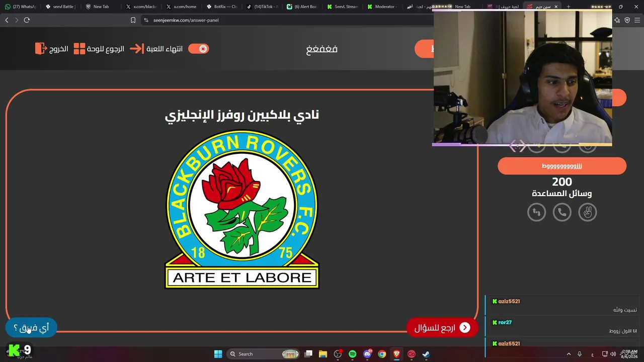Click the Windows taskbar Search box

point(264,354)
